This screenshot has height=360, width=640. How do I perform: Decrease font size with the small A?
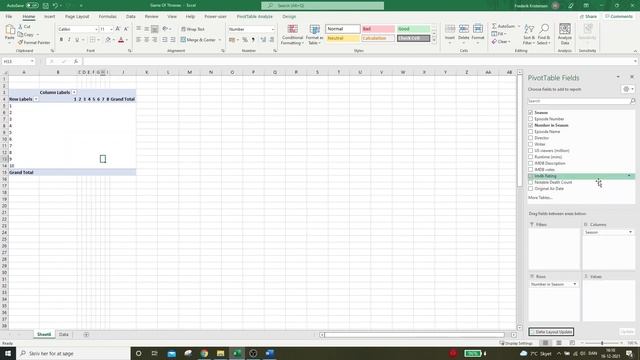click(x=126, y=29)
